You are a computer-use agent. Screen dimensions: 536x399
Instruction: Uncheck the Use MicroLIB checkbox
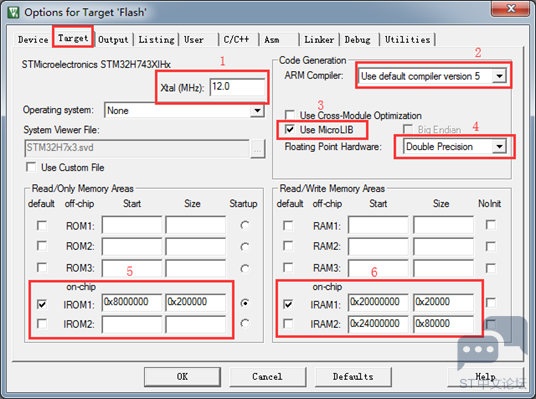[x=290, y=130]
